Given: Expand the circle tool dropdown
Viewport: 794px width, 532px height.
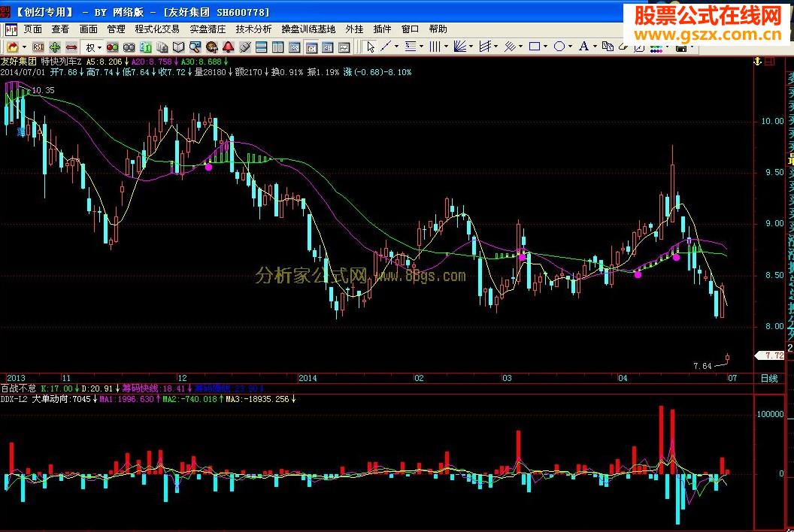Looking at the screenshot, I should tap(570, 47).
